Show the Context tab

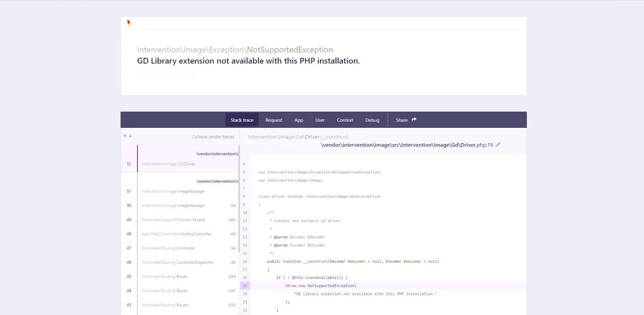click(x=345, y=120)
